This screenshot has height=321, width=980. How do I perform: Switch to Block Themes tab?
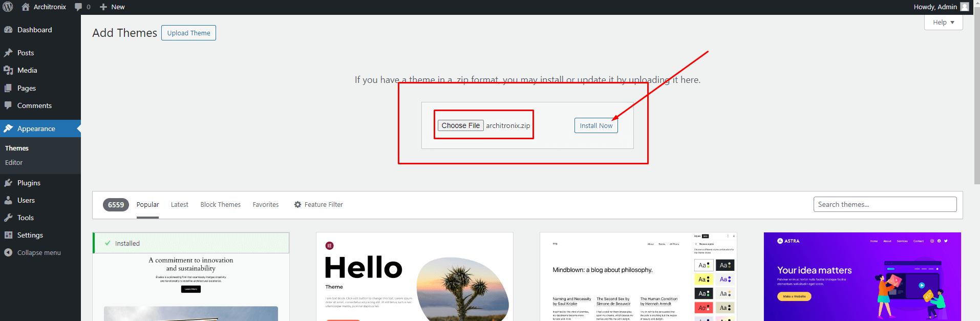coord(220,204)
